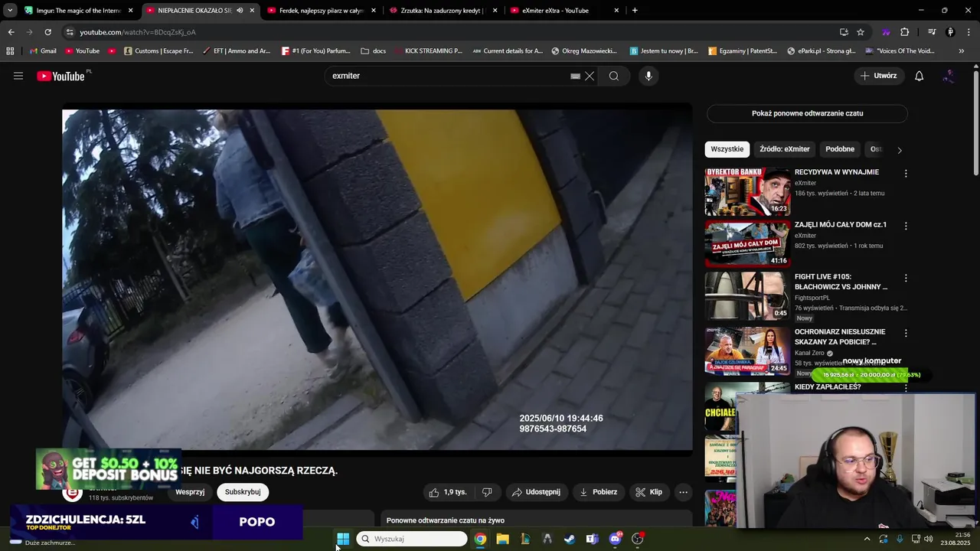Click the Windows Wyszukaj search box

tap(412, 539)
